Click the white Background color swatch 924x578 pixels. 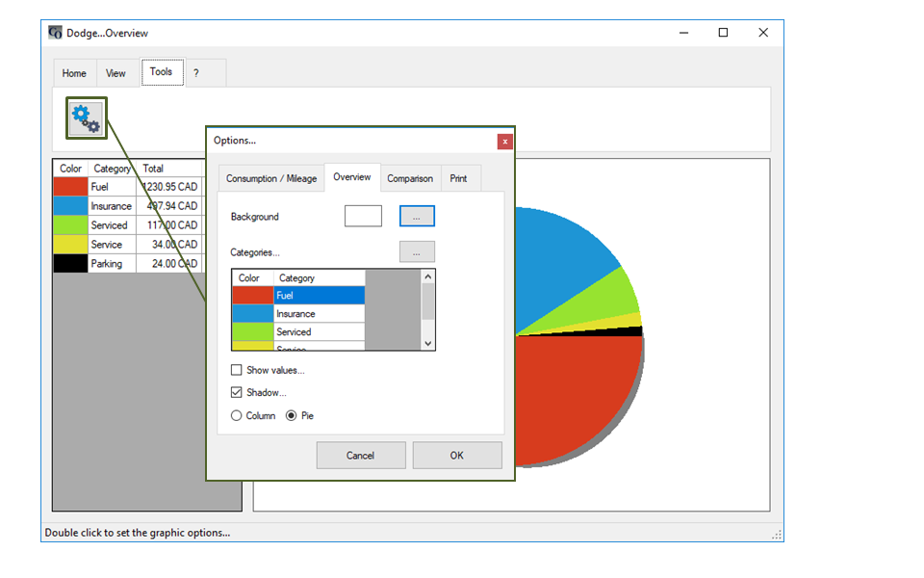pos(363,217)
